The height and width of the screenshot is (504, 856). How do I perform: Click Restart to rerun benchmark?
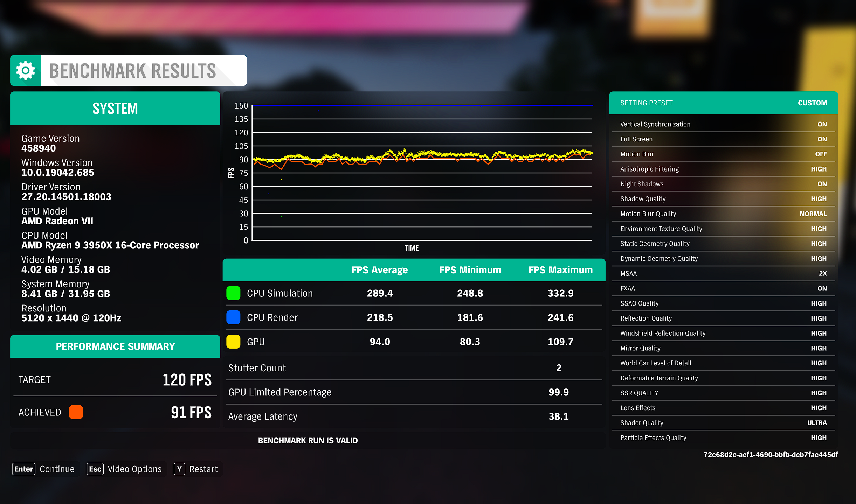tap(203, 469)
